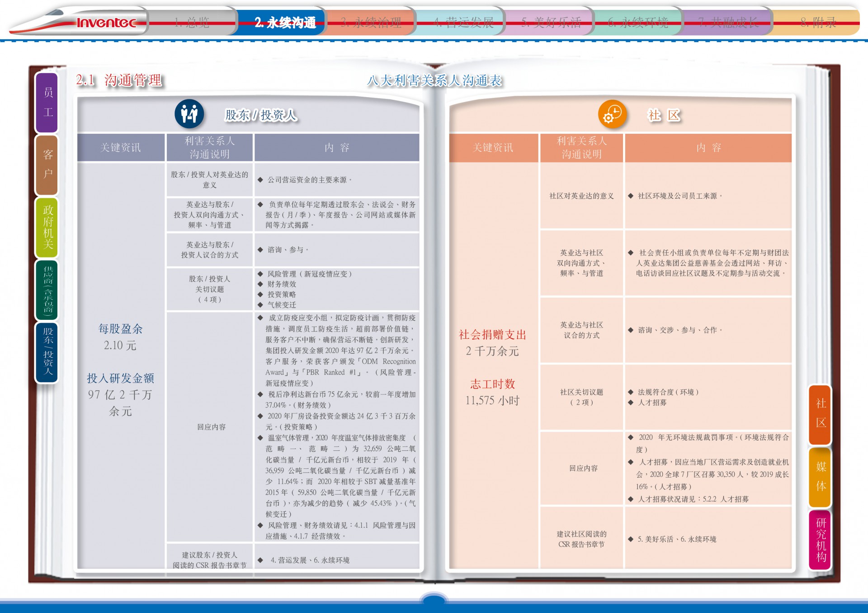Image resolution: width=868 pixels, height=613 pixels.
Task: Click the 社会捐赠支出 label
Action: 492,335
